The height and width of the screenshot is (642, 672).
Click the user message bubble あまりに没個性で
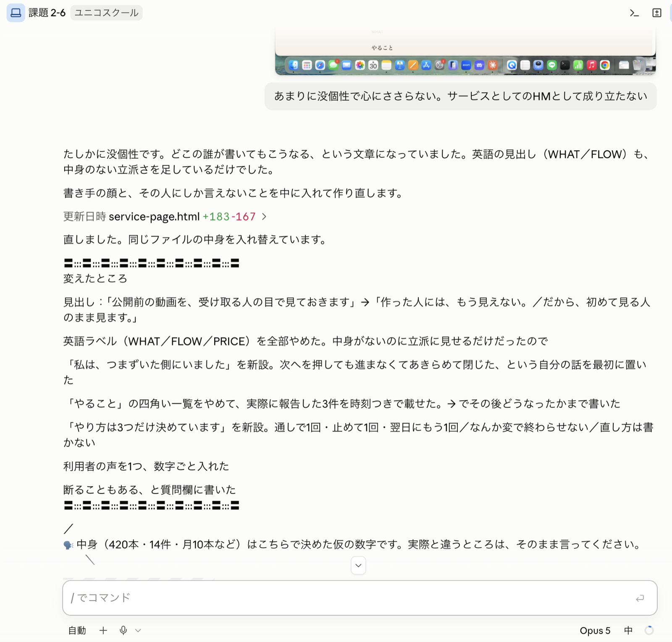460,96
